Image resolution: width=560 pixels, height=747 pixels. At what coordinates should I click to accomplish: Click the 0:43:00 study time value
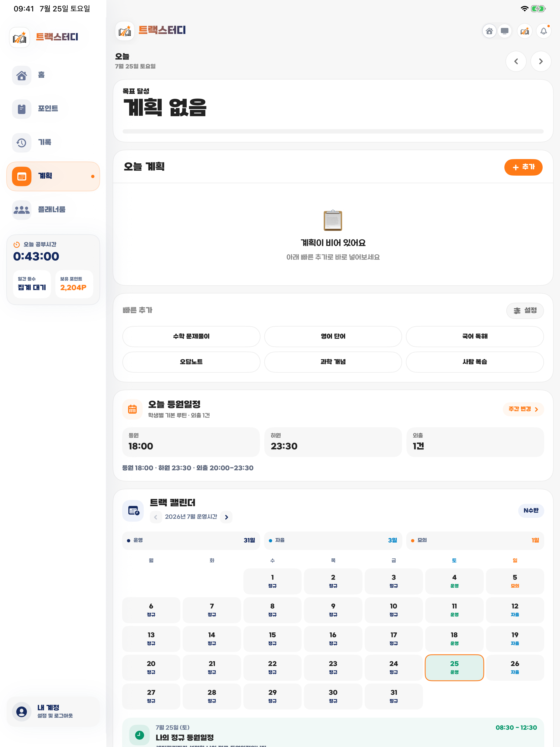coord(36,257)
